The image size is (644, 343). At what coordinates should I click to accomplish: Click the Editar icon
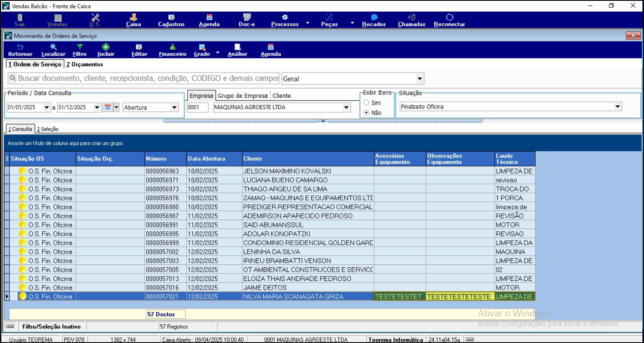click(139, 47)
